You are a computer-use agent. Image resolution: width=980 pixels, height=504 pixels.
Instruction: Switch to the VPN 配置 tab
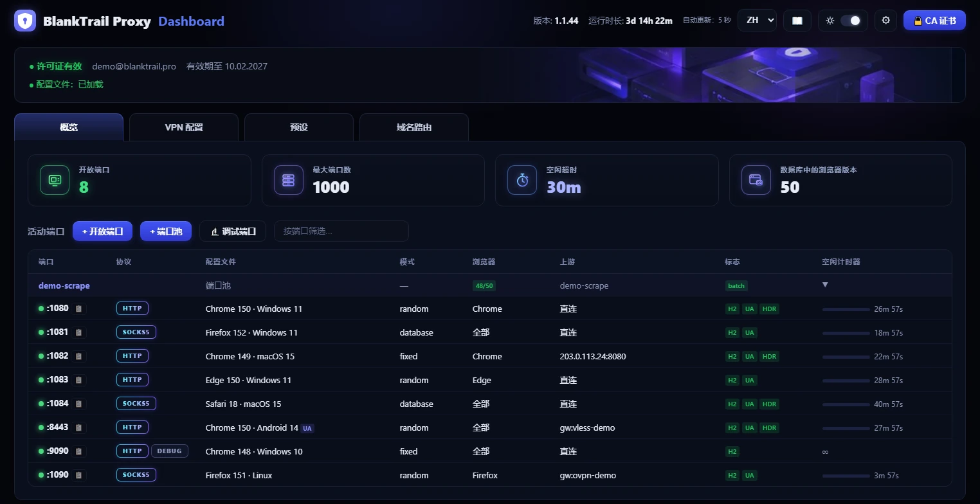coord(184,127)
